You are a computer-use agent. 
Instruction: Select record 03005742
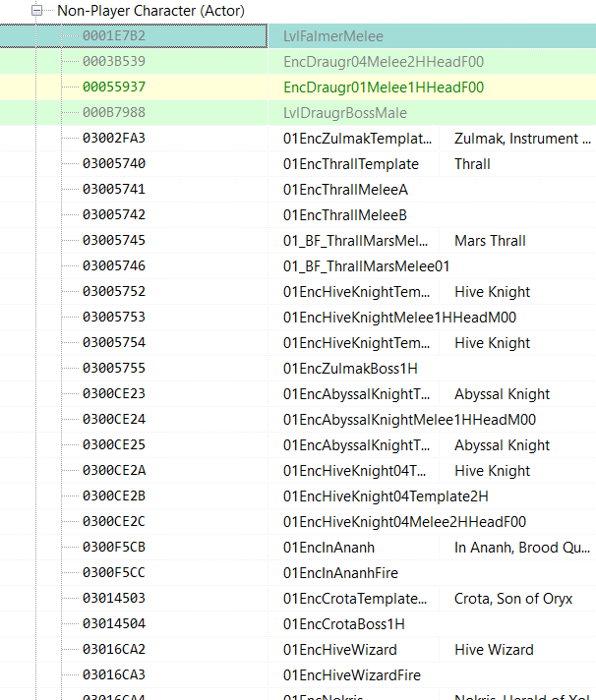(x=114, y=214)
